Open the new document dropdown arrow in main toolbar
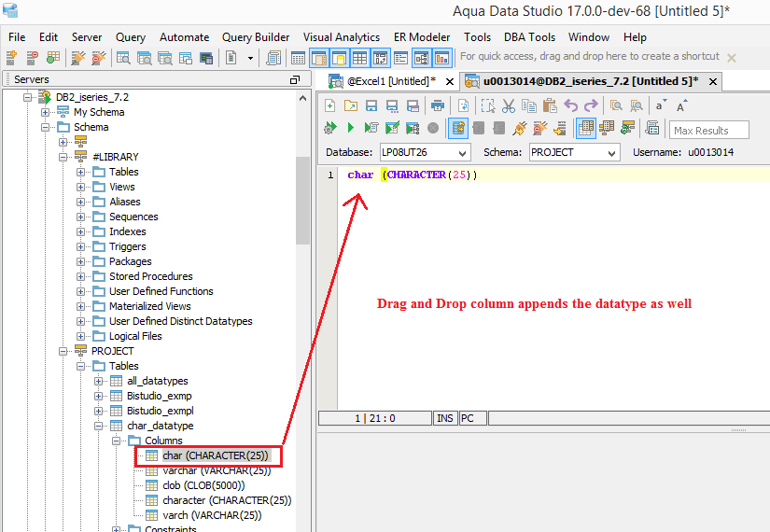This screenshot has height=532, width=770. 250,58
